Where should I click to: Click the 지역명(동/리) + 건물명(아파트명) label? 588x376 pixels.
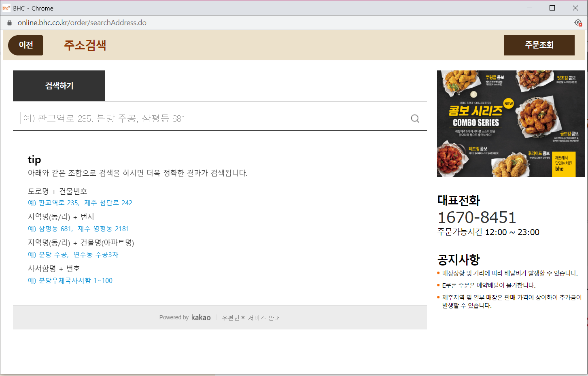click(x=81, y=243)
